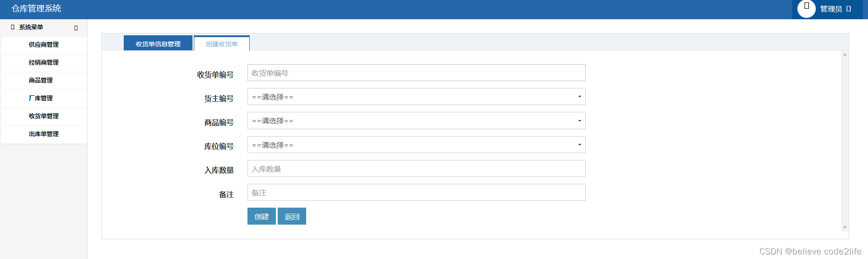The width and height of the screenshot is (868, 259).
Task: Open 供应商管理 in the sidebar
Action: pyautogui.click(x=44, y=45)
